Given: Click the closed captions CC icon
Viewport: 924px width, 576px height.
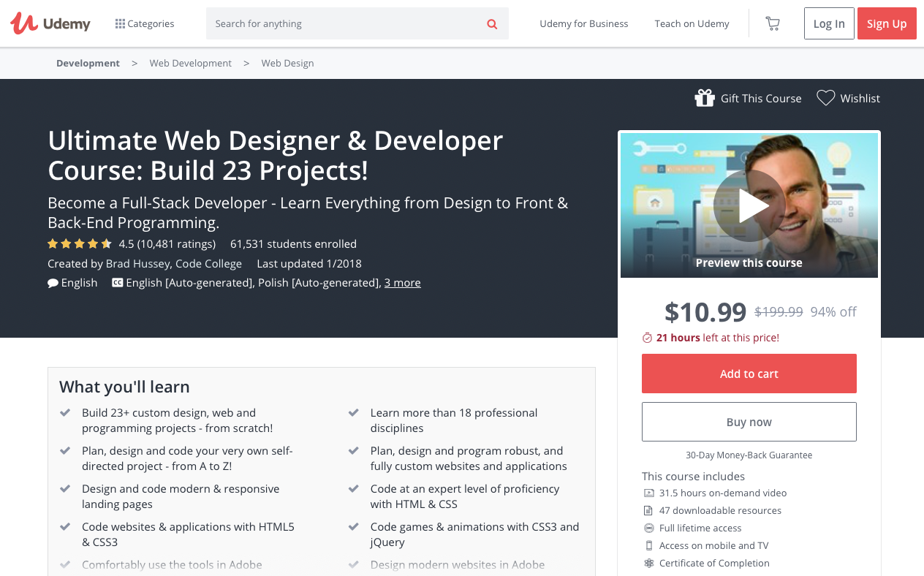Looking at the screenshot, I should coord(117,283).
